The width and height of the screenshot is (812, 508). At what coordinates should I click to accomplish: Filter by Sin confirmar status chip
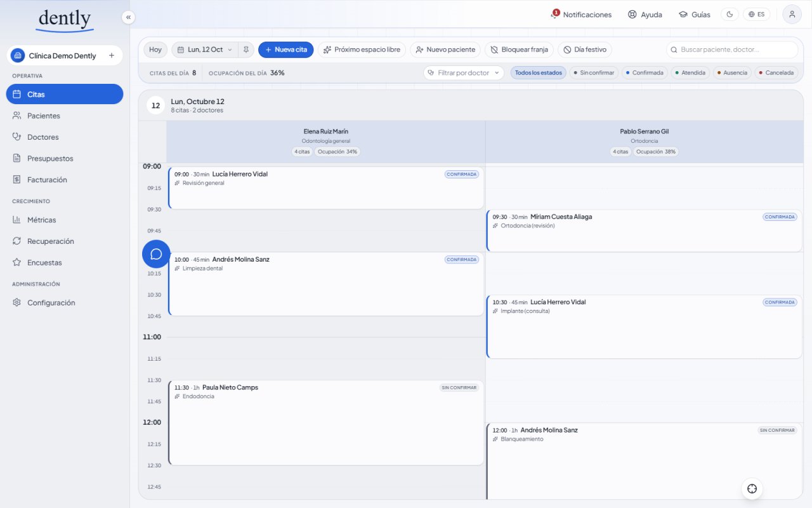[x=593, y=73]
